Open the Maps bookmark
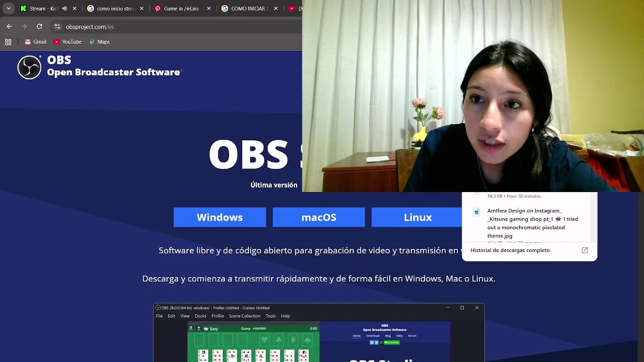The width and height of the screenshot is (644, 362). (x=100, y=42)
